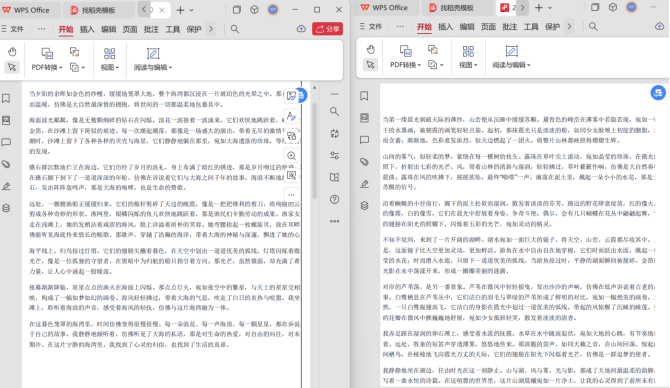
Task: Click the cloud sync icon in left window
Action: pos(301,29)
